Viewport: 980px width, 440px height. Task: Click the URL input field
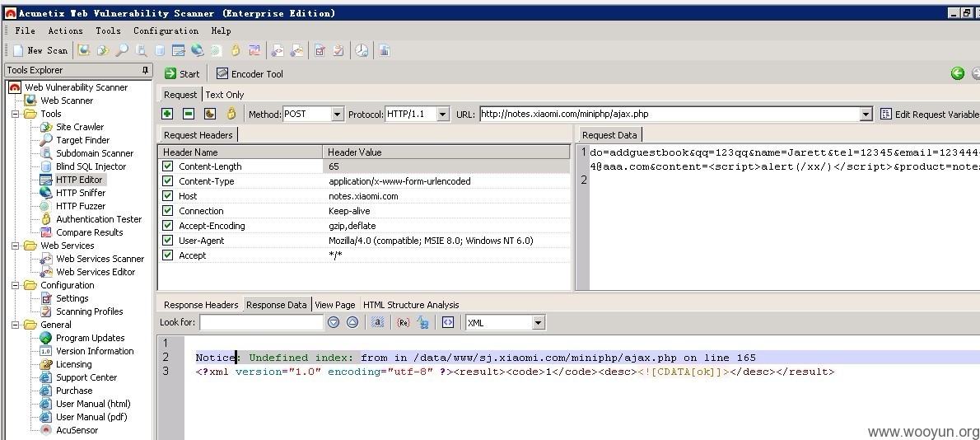pos(670,114)
